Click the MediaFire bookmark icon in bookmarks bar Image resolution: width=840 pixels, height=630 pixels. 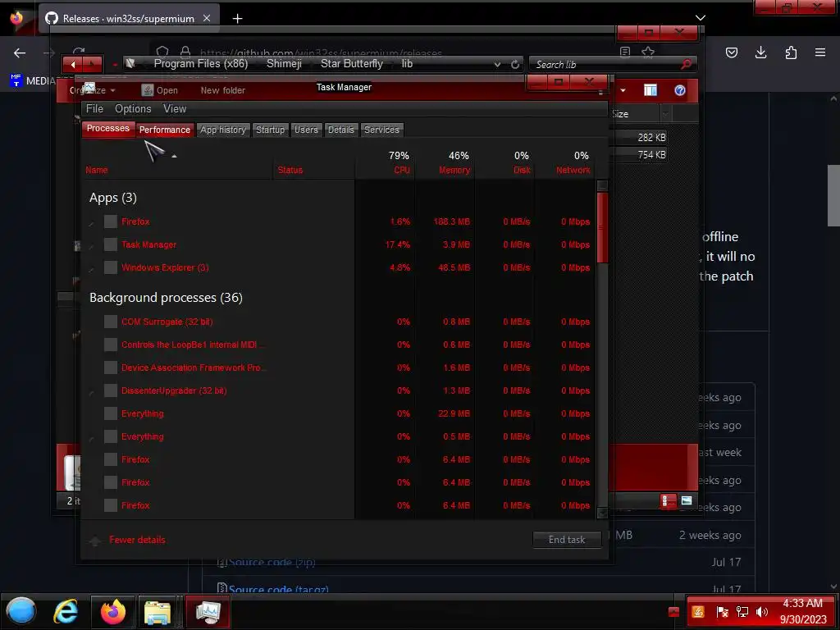tap(16, 80)
